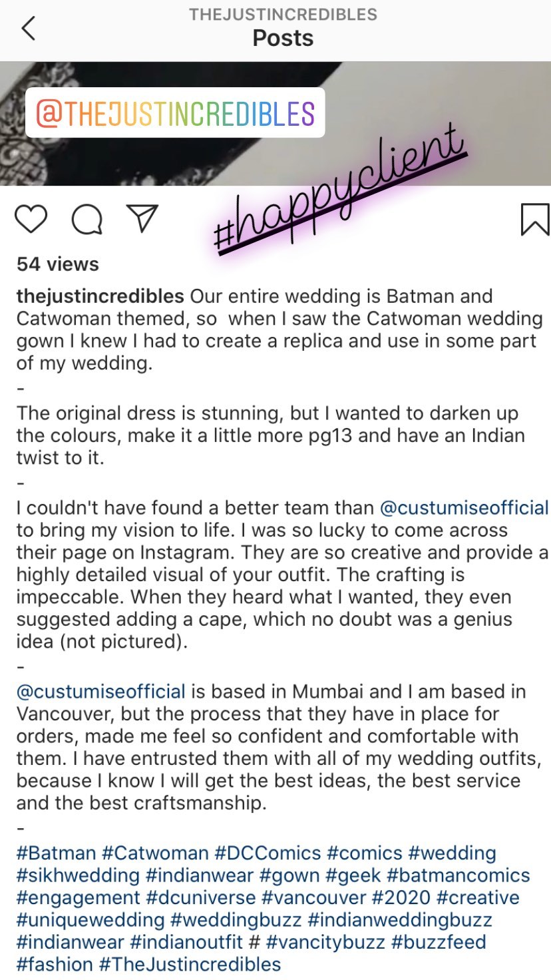Image resolution: width=551 pixels, height=980 pixels.
Task: Open first @custumiseofficial mention
Action: click(464, 508)
